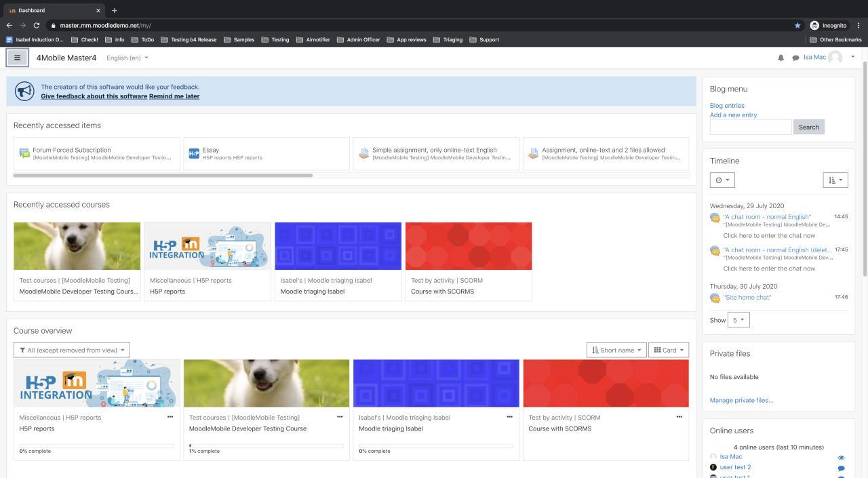Open the Chrome three-dot menu
Viewport: 868px width, 478px height.
tap(859, 25)
